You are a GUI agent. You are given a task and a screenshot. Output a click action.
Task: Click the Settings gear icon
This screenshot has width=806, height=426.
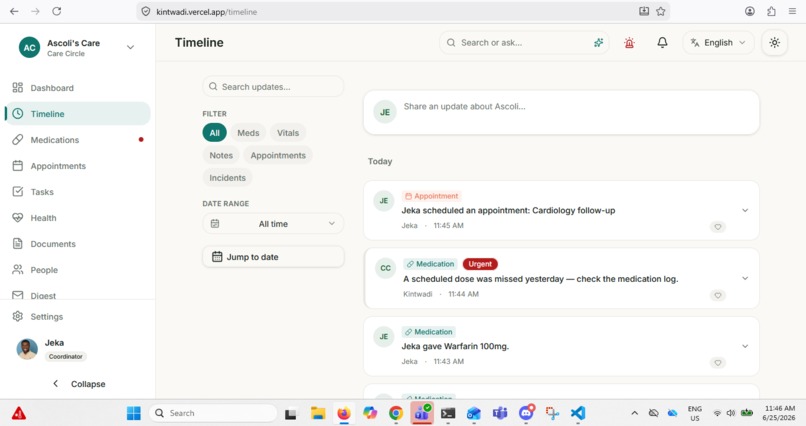click(x=17, y=316)
